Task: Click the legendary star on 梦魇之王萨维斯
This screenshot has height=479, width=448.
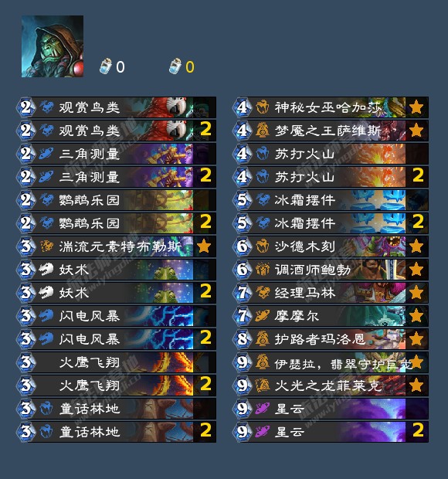Action: tap(416, 131)
